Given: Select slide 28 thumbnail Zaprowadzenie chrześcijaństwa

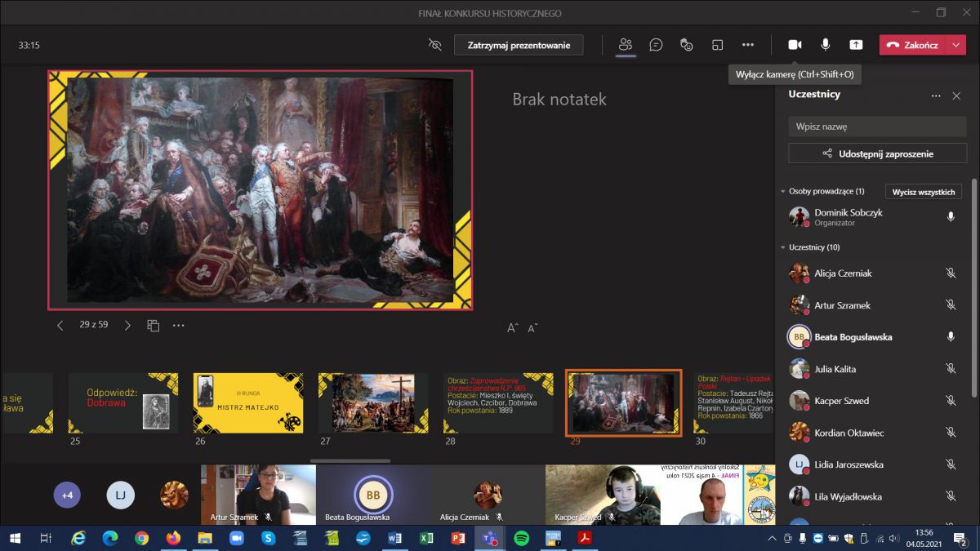Looking at the screenshot, I should pyautogui.click(x=498, y=402).
